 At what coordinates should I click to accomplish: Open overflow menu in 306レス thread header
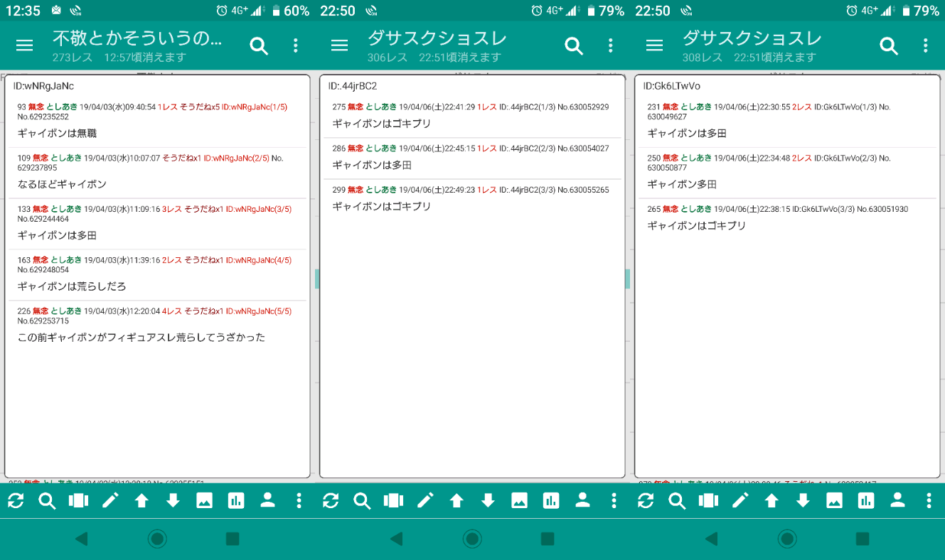point(611,45)
